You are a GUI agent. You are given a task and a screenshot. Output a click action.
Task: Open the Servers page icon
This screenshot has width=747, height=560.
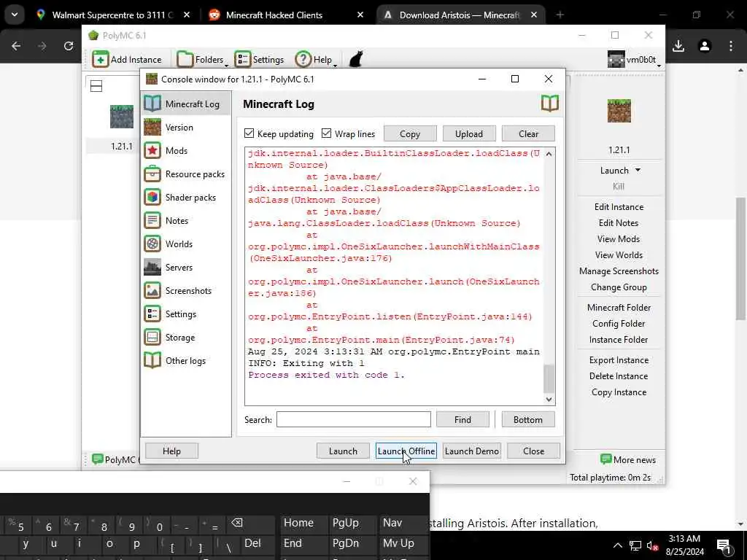tap(152, 267)
